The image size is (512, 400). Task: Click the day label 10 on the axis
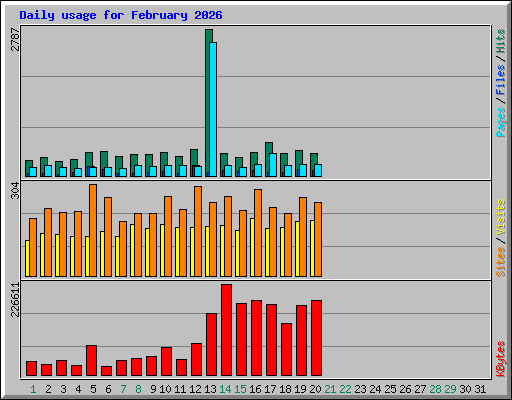[165, 389]
